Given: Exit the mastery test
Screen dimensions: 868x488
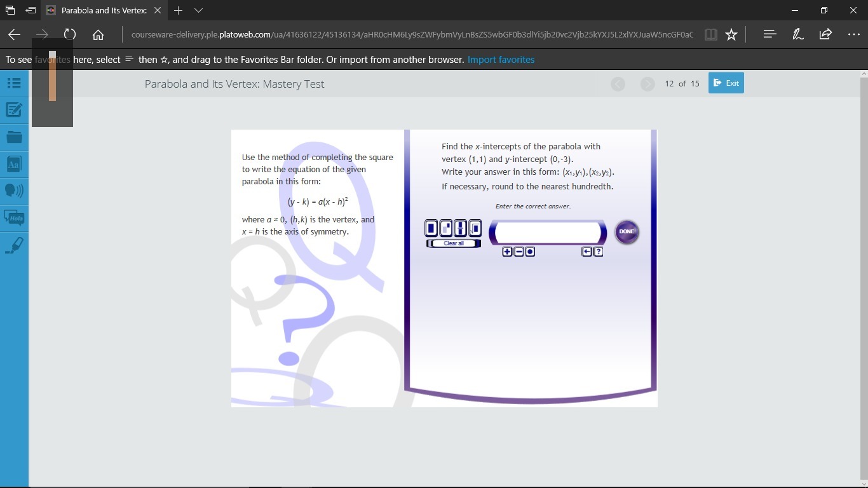Looking at the screenshot, I should coord(726,83).
